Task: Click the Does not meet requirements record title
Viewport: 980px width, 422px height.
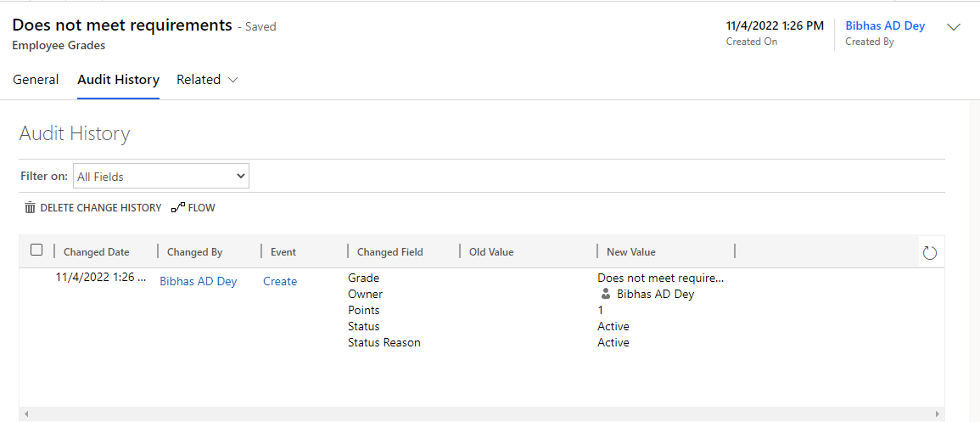Action: pyautogui.click(x=122, y=25)
